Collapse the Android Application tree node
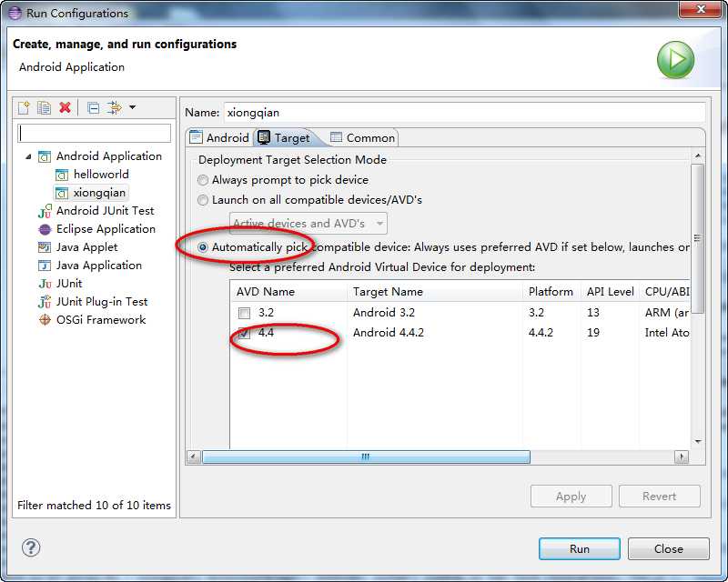Image resolution: width=728 pixels, height=582 pixels. [28, 157]
